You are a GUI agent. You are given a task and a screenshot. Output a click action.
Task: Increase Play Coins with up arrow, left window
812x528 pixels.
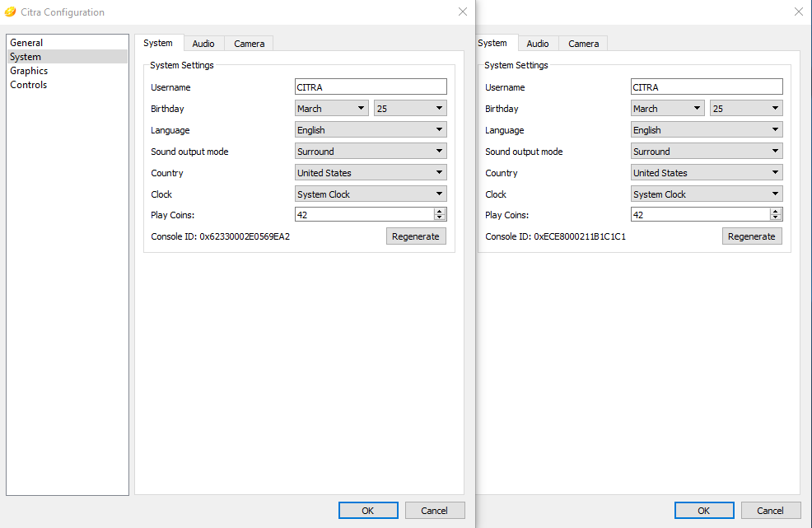[440, 211]
